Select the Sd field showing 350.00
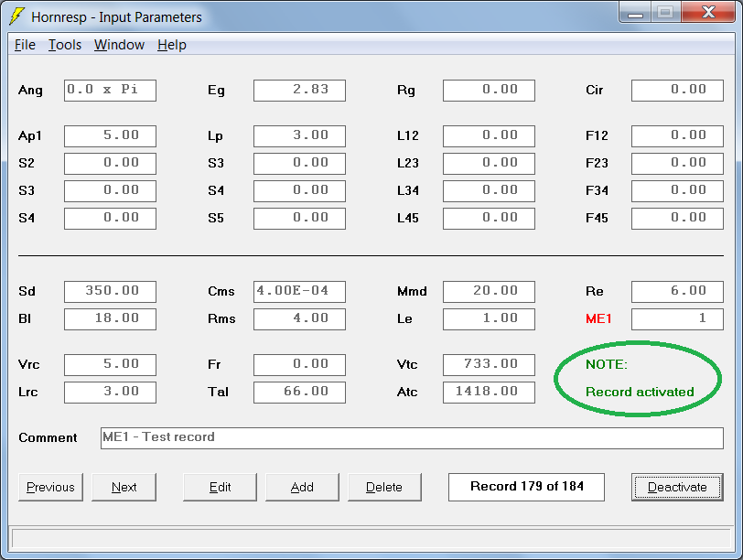This screenshot has width=743, height=560. [x=110, y=291]
